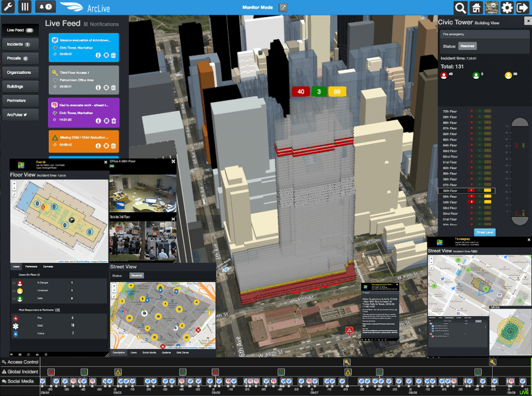Click the logout arrow icon
Image resolution: width=532 pixels, height=396 pixels.
pos(523,8)
